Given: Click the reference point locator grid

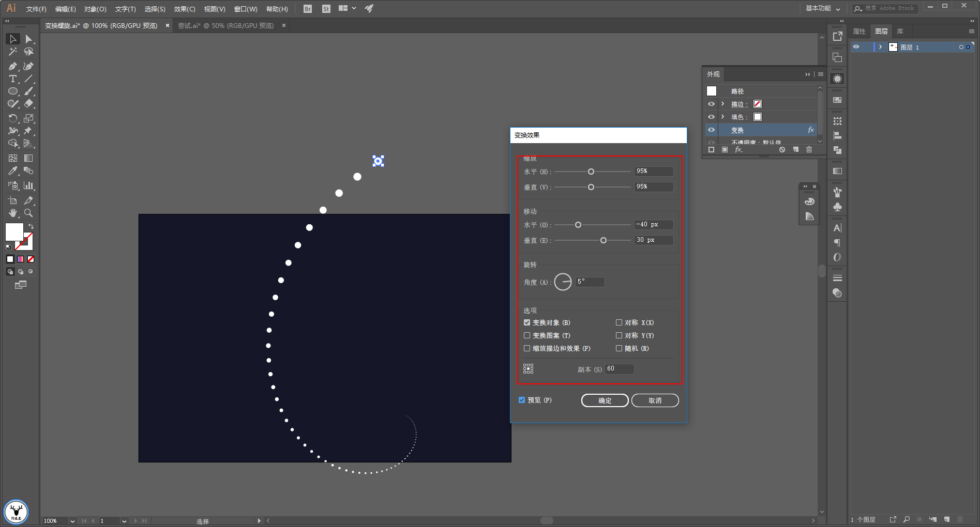Looking at the screenshot, I should coord(528,368).
